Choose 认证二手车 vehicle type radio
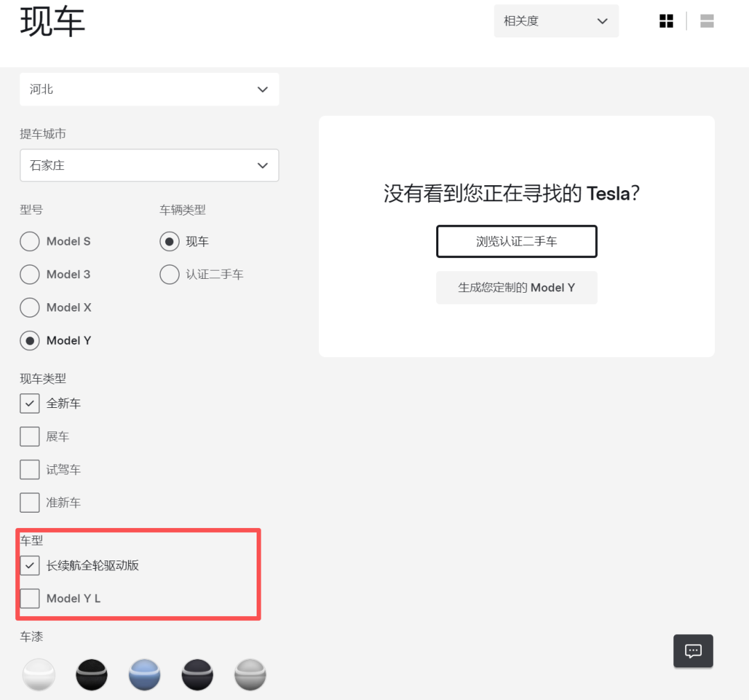 point(169,274)
